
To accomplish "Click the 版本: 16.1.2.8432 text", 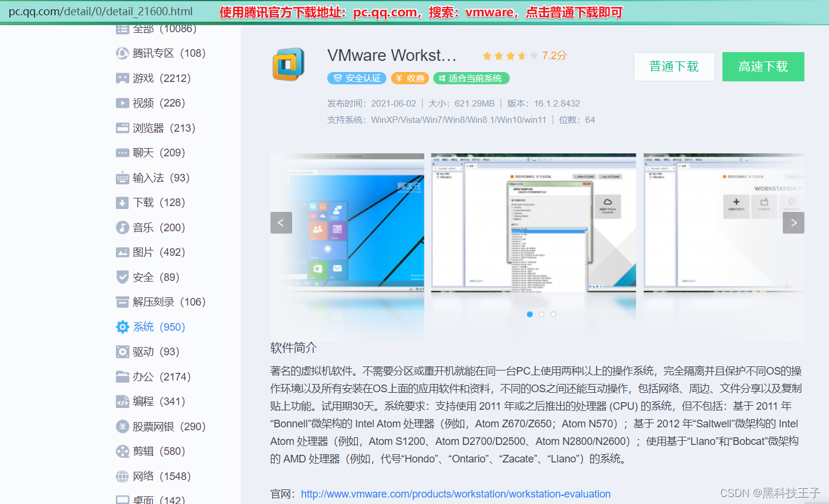I will (543, 104).
